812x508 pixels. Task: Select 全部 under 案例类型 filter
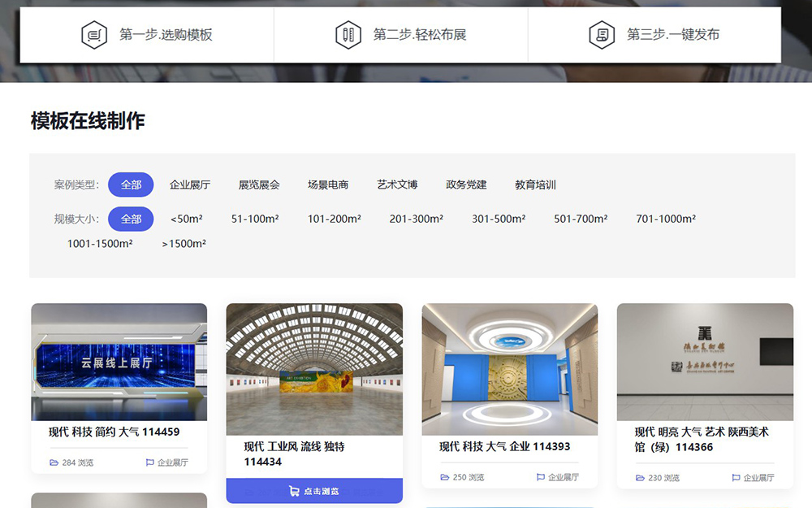pyautogui.click(x=131, y=185)
